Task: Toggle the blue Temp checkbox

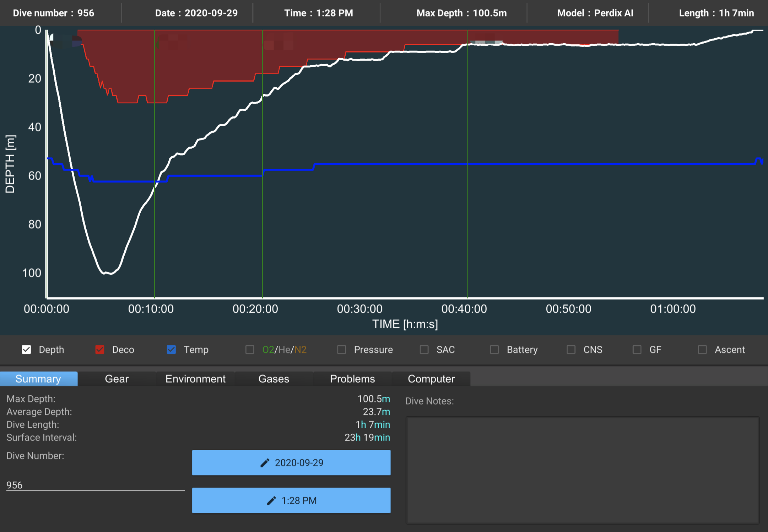Action: [171, 350]
